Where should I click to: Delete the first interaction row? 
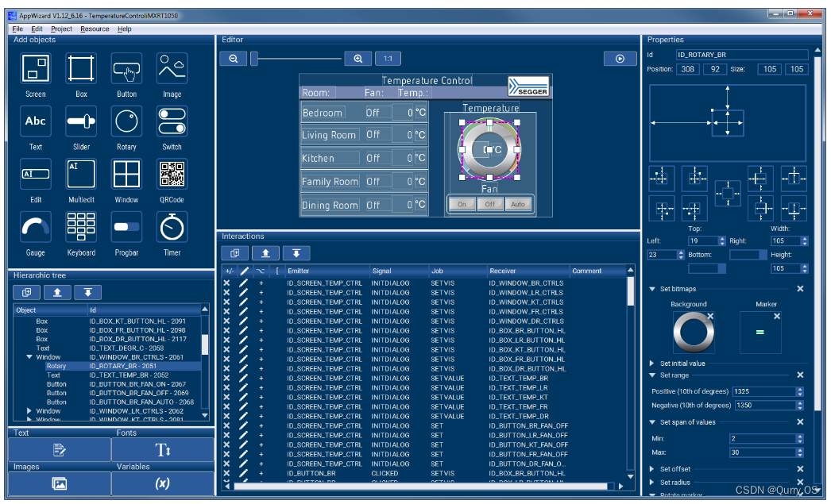226,283
